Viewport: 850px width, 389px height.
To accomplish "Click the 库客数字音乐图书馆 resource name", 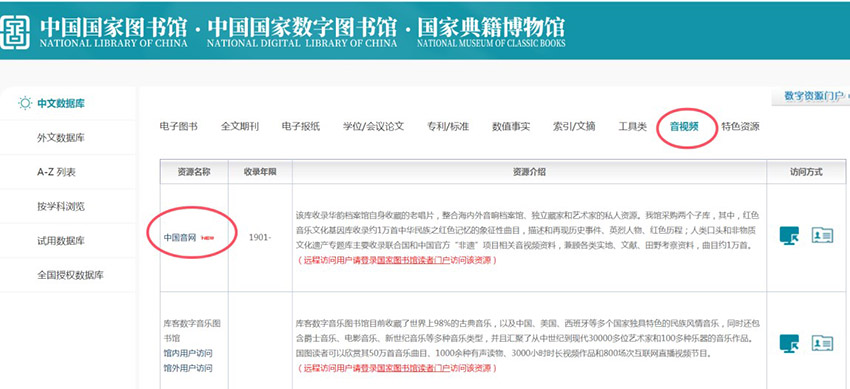I will [192, 330].
